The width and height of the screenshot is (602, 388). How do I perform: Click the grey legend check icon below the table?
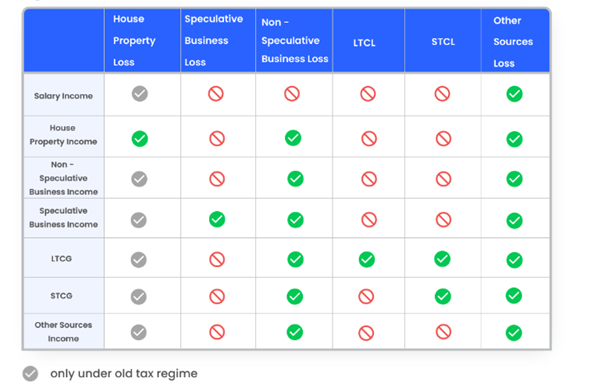pos(30,373)
